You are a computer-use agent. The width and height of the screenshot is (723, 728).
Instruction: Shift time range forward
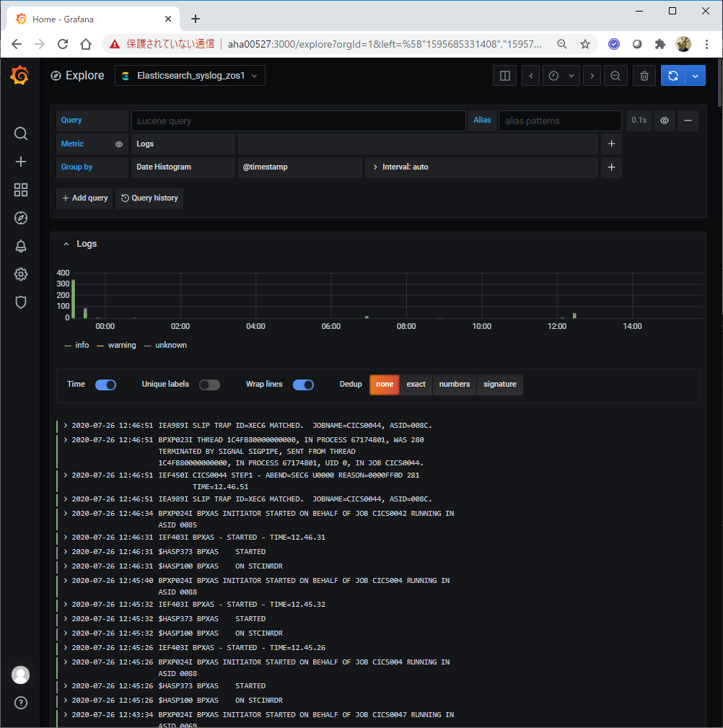[592, 76]
